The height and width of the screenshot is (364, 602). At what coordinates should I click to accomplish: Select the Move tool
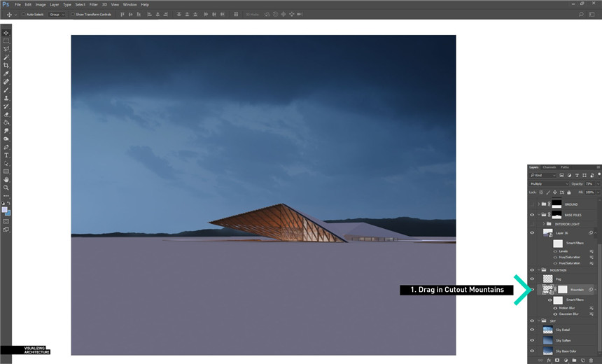coord(6,33)
